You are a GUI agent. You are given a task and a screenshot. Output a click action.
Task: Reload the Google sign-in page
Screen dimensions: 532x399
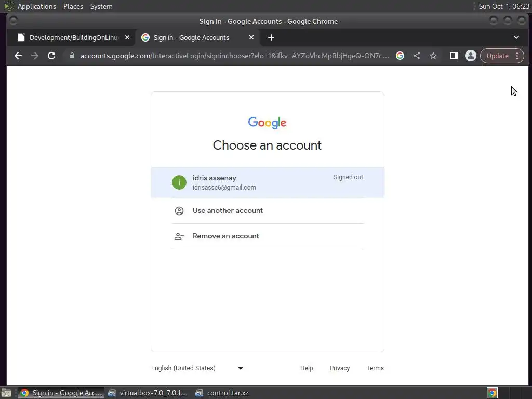coord(51,56)
